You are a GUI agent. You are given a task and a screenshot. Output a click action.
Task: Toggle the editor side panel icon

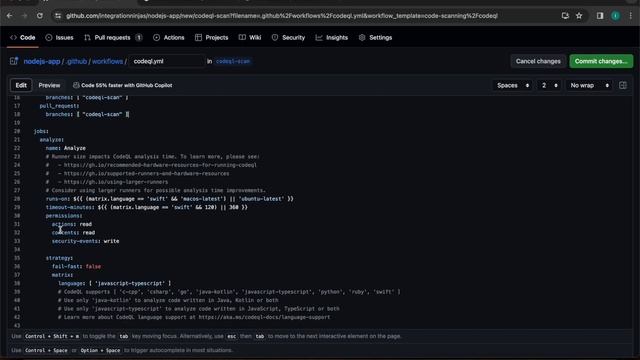click(623, 85)
